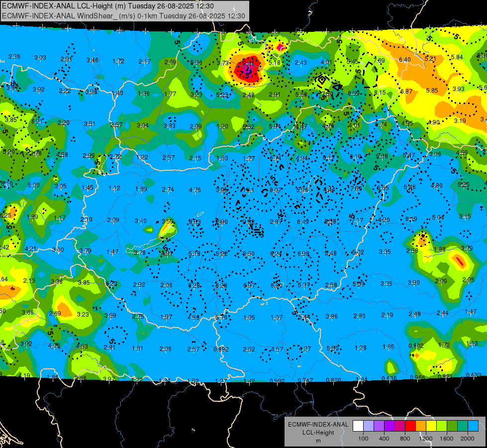Click the wind shear value 4.80

(x=437, y=186)
